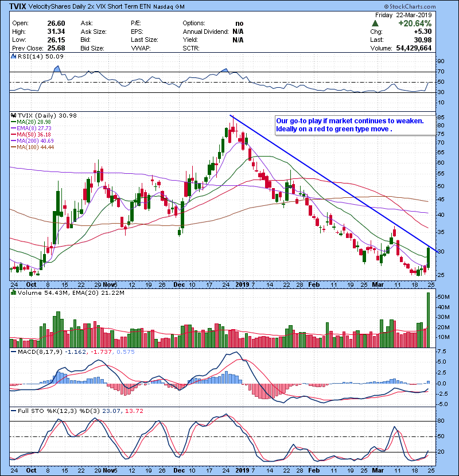Click the Volume 54.43M panel label

coord(44,292)
